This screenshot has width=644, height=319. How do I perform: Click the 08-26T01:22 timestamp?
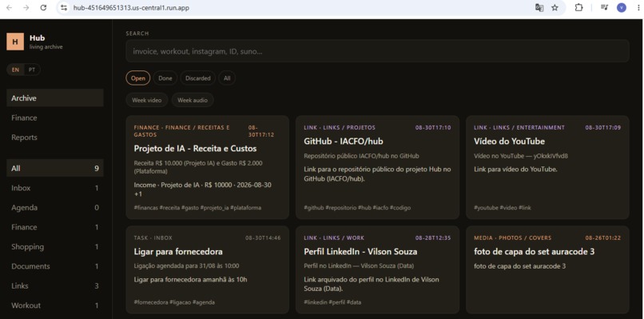coord(603,238)
